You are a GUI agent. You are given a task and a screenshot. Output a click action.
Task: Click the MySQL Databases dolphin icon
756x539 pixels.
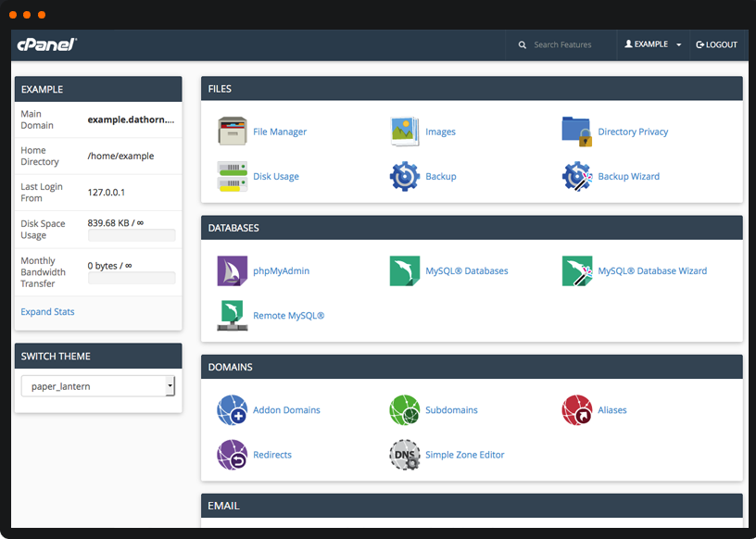405,270
